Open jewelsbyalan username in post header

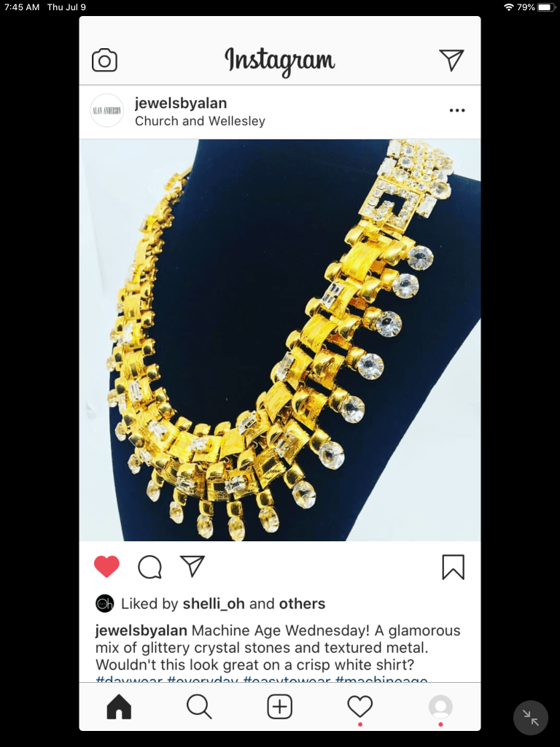click(x=181, y=103)
